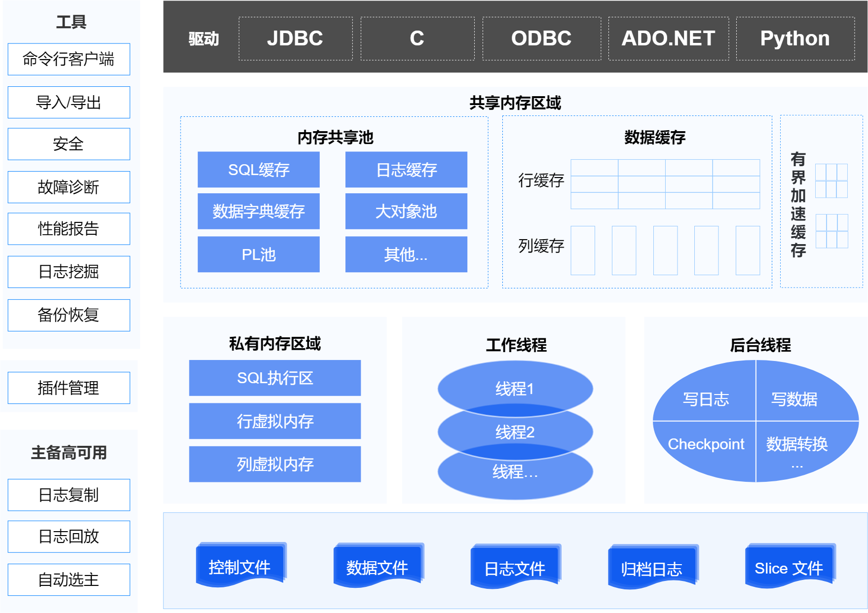Select the 行缓存 grid top-left cell

(x=594, y=168)
